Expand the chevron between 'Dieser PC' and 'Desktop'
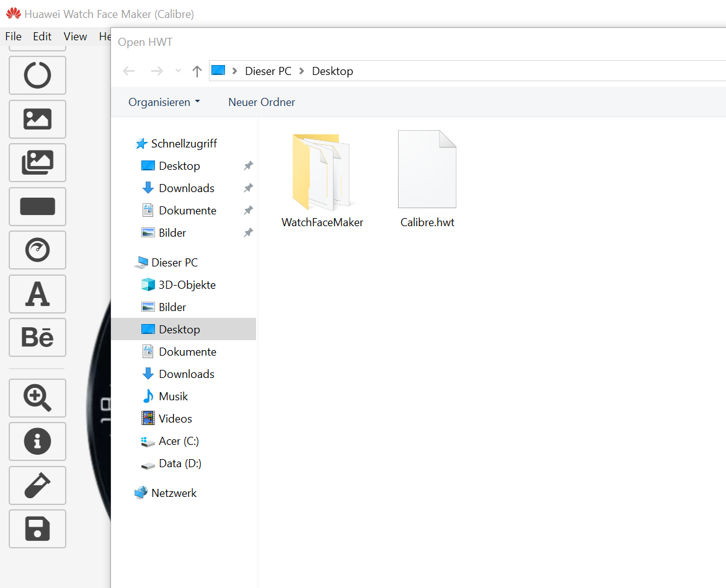726x588 pixels. 301,71
